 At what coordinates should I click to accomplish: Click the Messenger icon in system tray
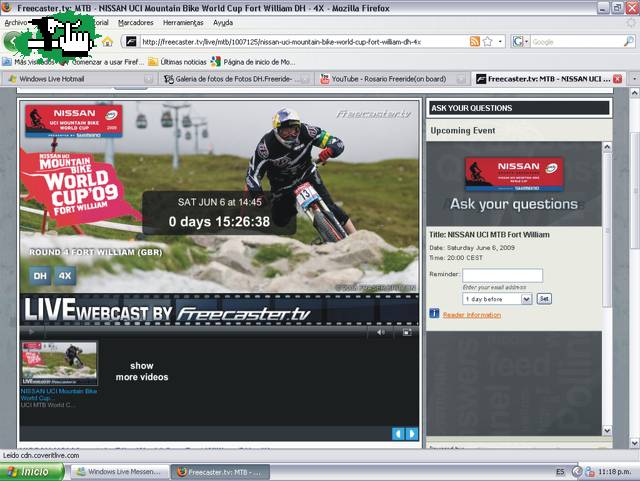(589, 472)
